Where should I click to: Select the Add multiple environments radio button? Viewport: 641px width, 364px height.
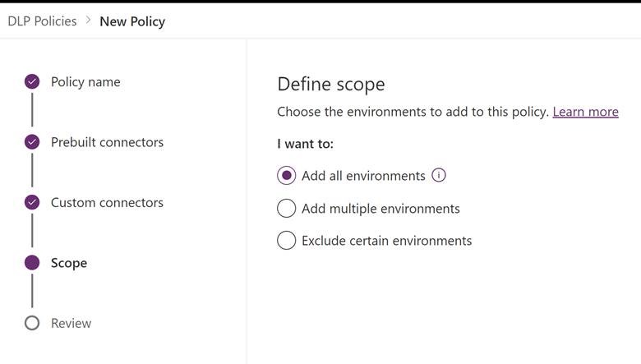[x=286, y=209]
